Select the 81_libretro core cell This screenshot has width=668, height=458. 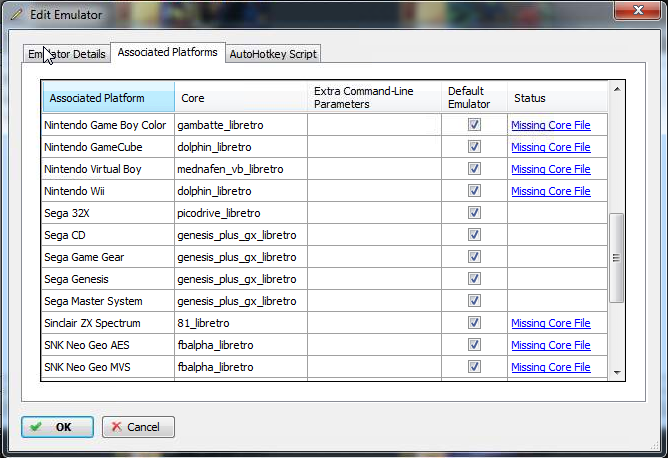(x=241, y=323)
